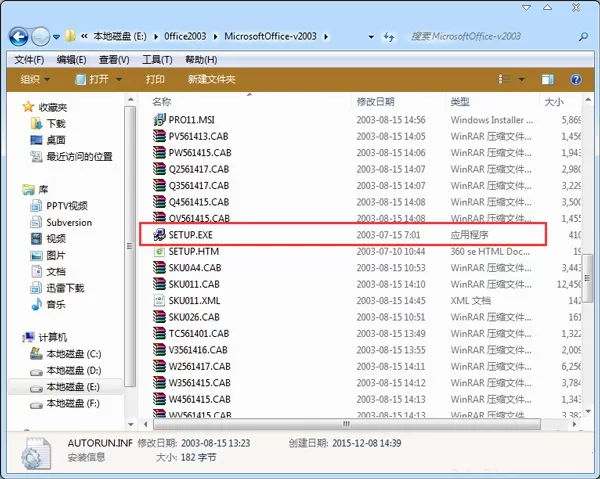This screenshot has width=600, height=479.
Task: Open the 组织 dropdown
Action: (35, 79)
